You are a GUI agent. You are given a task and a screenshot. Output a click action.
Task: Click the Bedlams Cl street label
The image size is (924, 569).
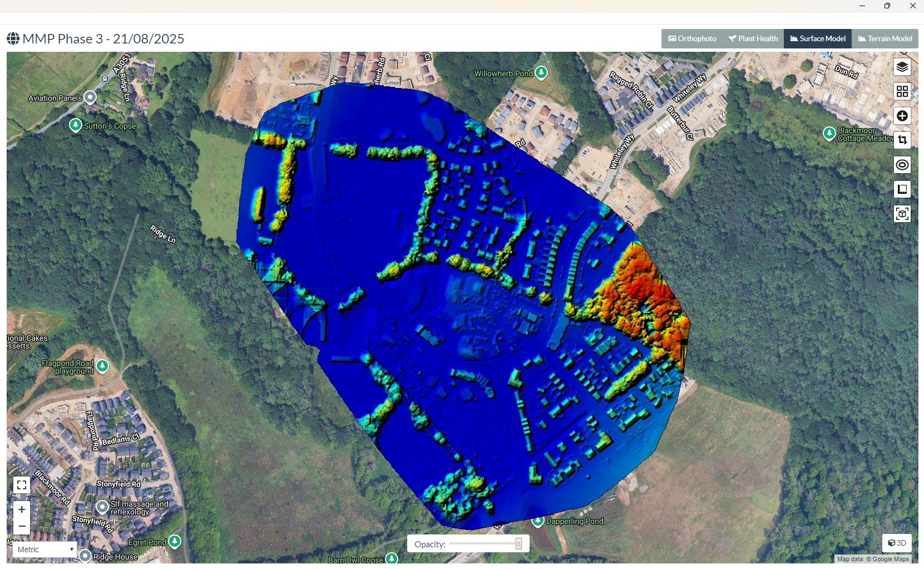(x=121, y=439)
